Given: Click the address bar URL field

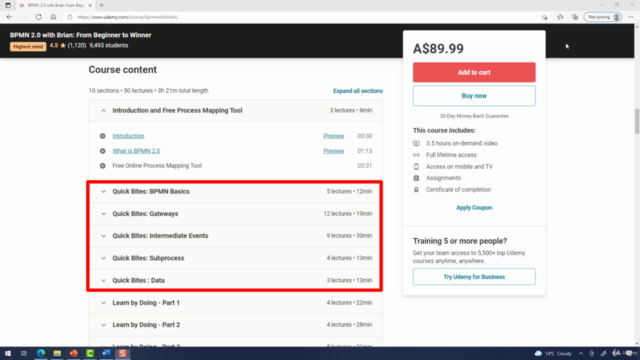Looking at the screenshot, I should pyautogui.click(x=302, y=17).
